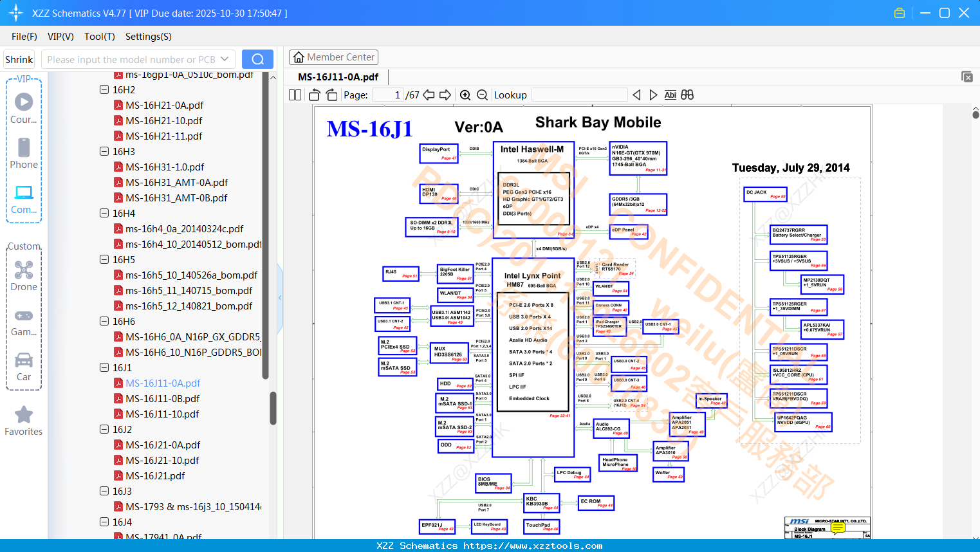Click the panel restore icon at top right
Screen dimensions: 980x552
pos(966,77)
